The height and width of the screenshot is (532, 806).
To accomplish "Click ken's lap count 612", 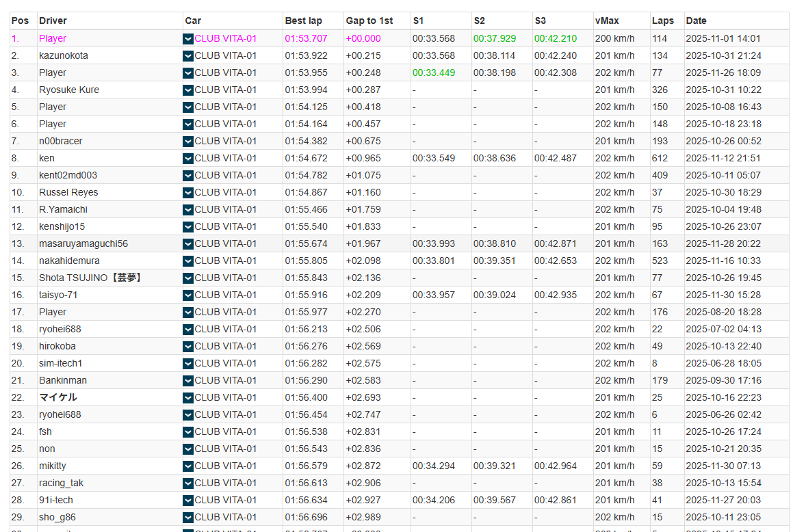I will click(x=660, y=158).
